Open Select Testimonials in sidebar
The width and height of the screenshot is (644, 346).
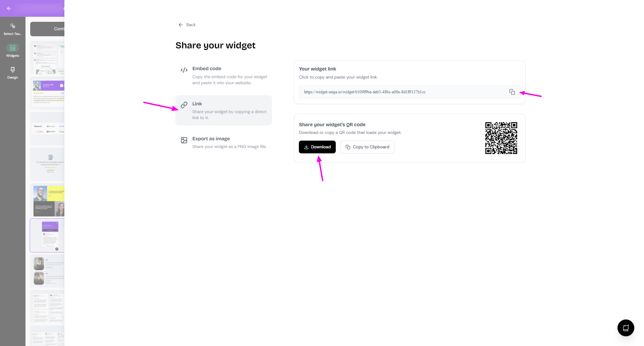[12, 29]
